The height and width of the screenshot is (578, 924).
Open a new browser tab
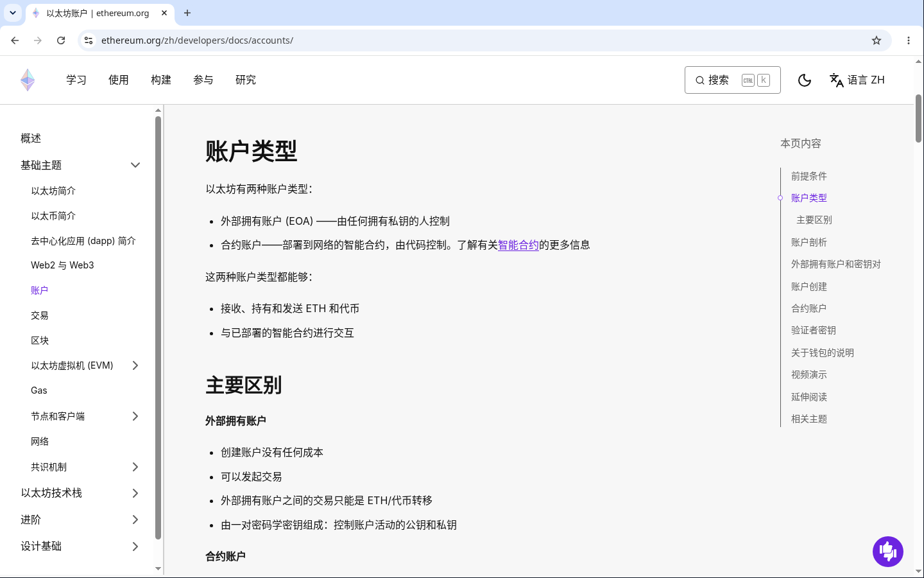(x=187, y=13)
